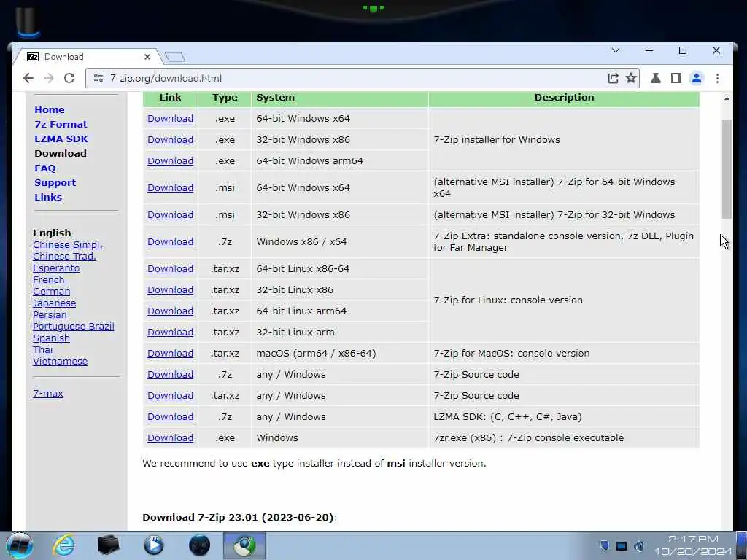This screenshot has height=560, width=747.
Task: Switch language to German
Action: coord(52,292)
